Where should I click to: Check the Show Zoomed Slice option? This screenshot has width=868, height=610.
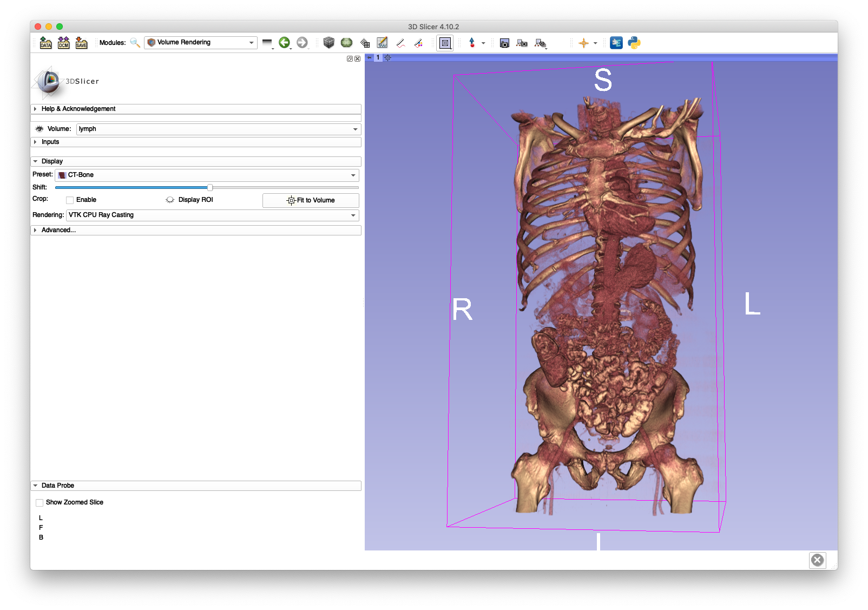click(x=39, y=502)
